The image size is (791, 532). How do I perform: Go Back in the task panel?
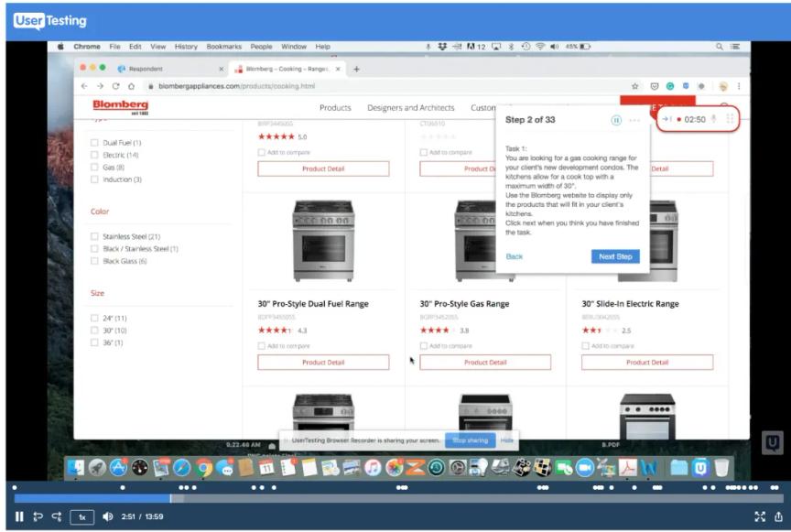click(514, 256)
